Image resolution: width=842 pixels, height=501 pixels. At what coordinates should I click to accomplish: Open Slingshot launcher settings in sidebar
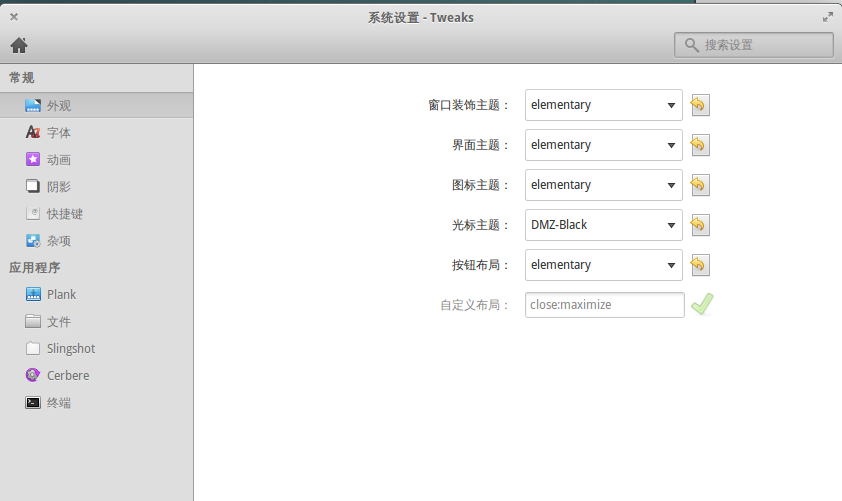coord(97,348)
